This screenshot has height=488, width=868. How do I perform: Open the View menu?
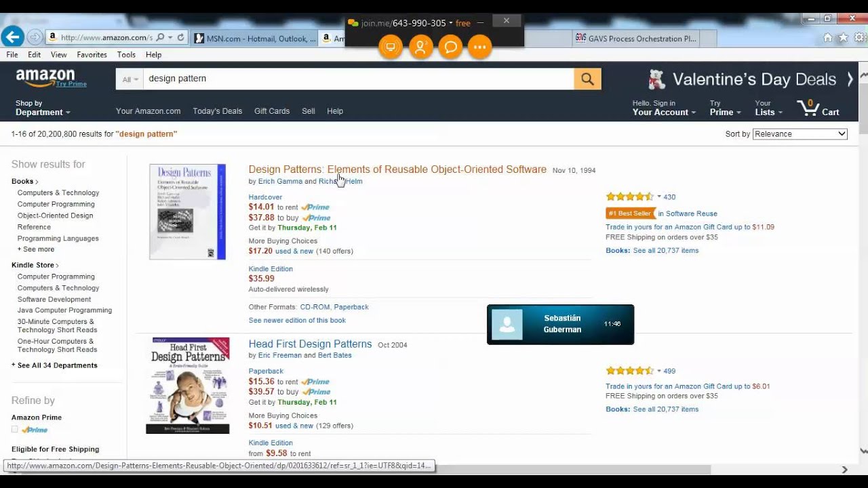click(x=59, y=55)
